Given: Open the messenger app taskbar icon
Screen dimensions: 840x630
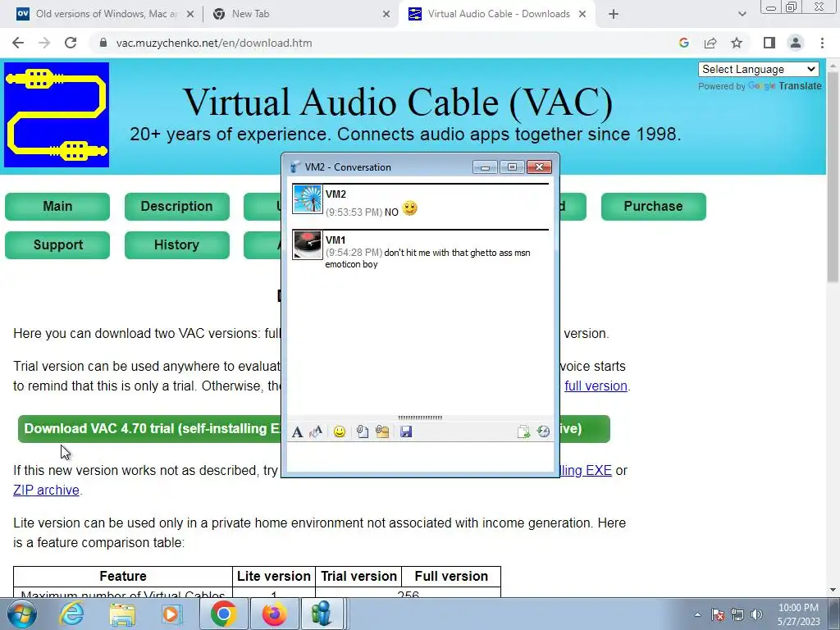Looking at the screenshot, I should [321, 614].
